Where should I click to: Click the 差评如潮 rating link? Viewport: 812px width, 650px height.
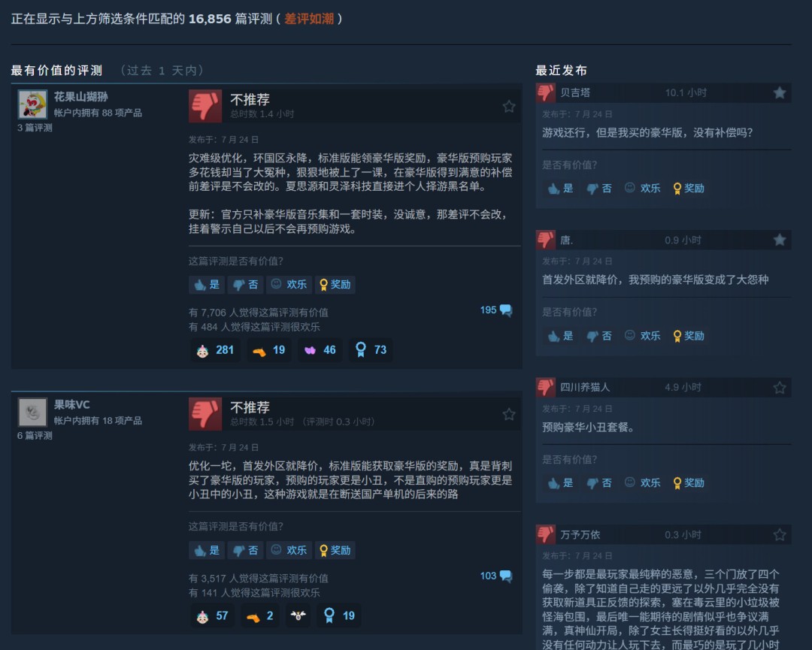pos(309,19)
